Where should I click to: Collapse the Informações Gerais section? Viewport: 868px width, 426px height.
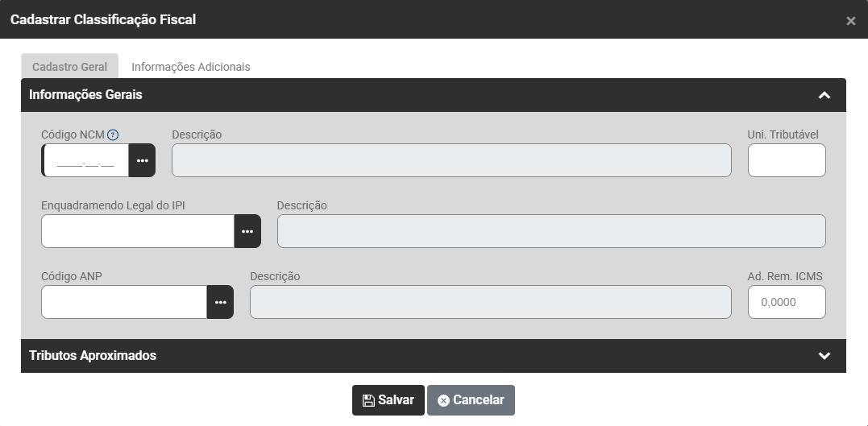[824, 95]
